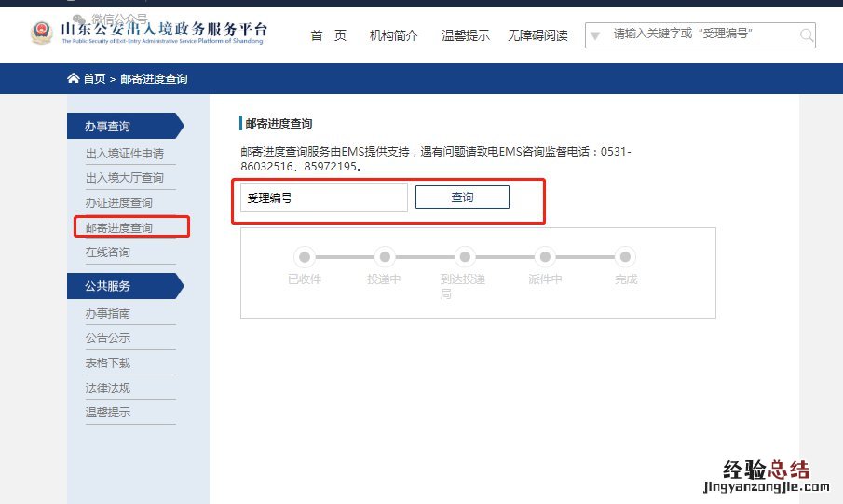Viewport: 843px width, 504px height.
Task: Click 邮寄进度查询 breadcrumb text
Action: pyautogui.click(x=154, y=79)
